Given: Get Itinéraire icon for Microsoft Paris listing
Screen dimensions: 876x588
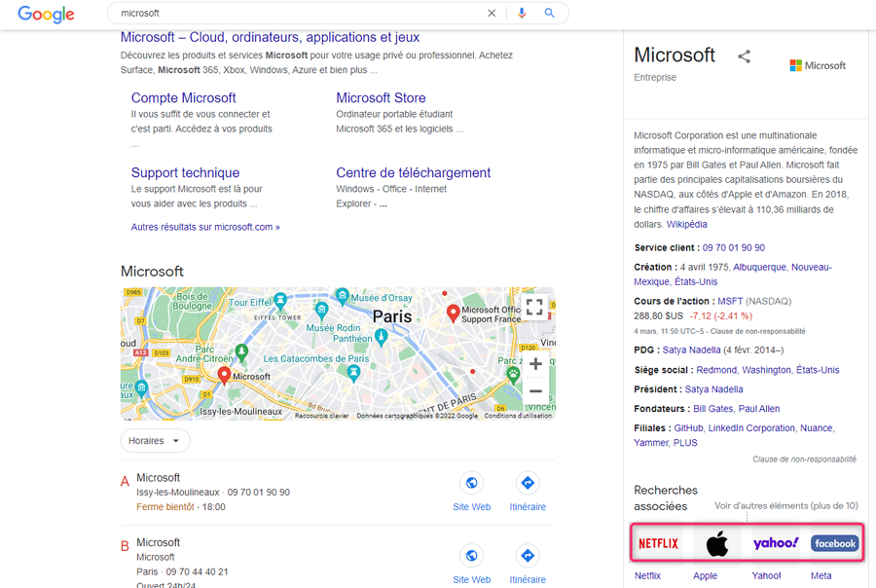Looking at the screenshot, I should click(528, 556).
